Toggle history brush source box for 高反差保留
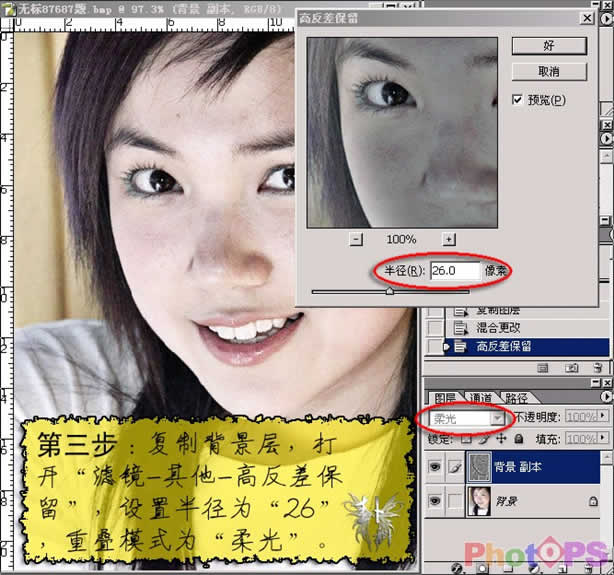Viewport: 614px width, 575px height. (x=435, y=347)
